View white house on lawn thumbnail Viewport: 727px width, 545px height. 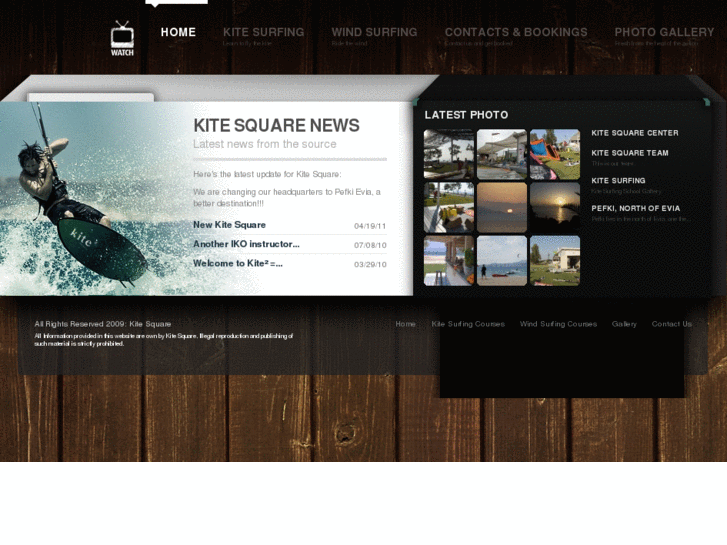pos(555,261)
